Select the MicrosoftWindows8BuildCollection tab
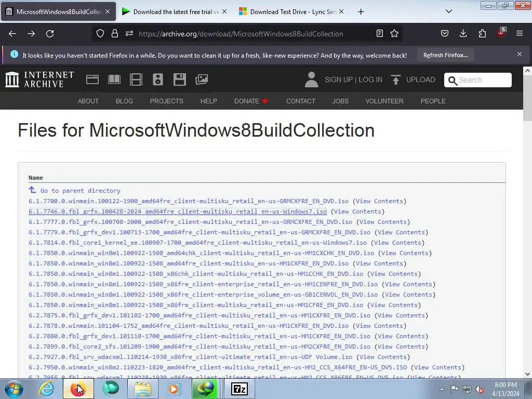532x399 pixels. tap(58, 12)
